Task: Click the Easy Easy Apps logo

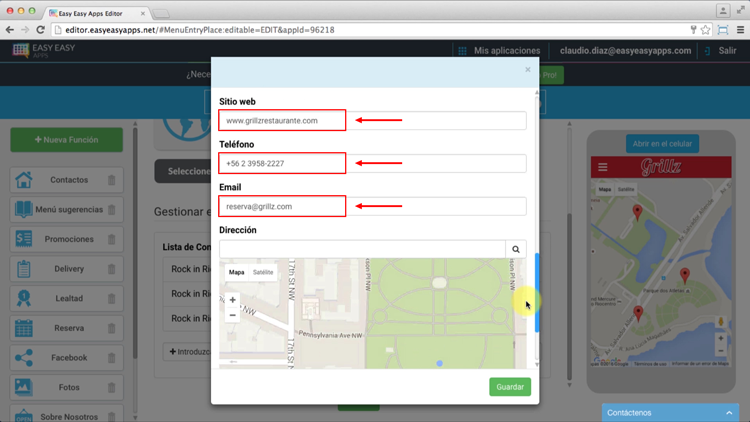Action: tap(44, 50)
